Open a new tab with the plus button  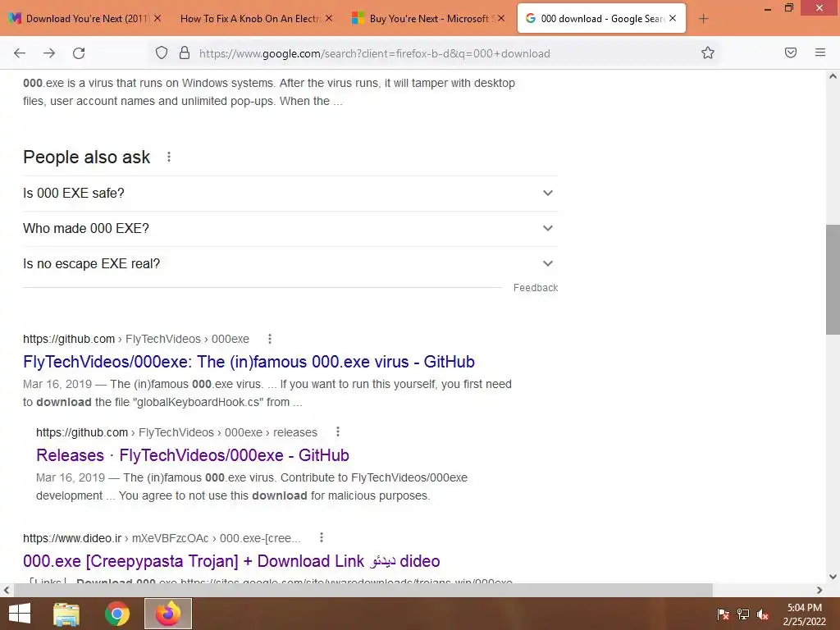point(703,19)
